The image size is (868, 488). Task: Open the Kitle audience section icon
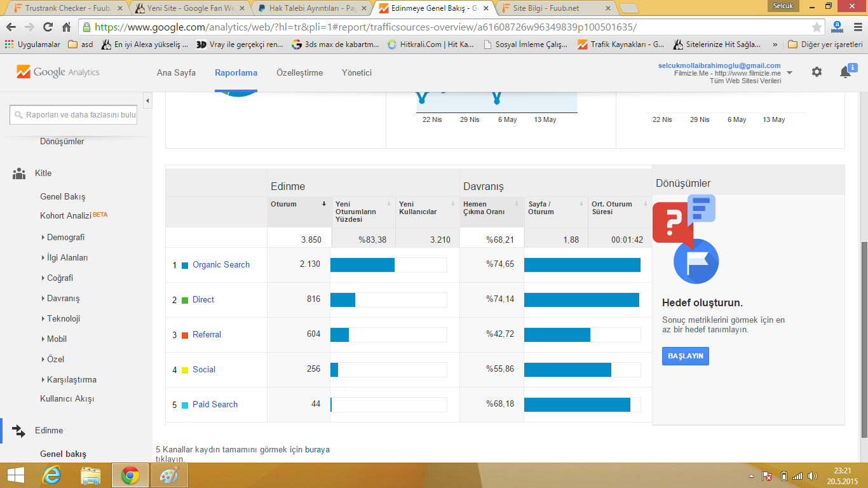coord(19,173)
